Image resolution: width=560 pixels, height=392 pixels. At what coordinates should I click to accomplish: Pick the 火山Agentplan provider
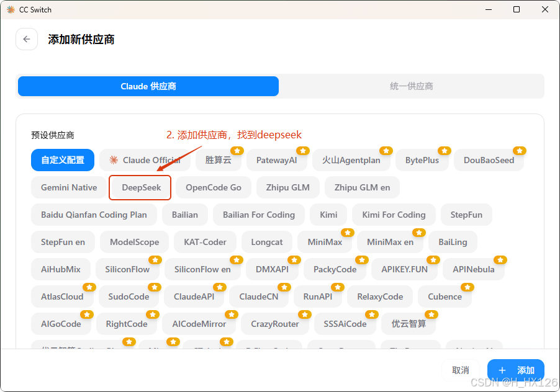(351, 160)
